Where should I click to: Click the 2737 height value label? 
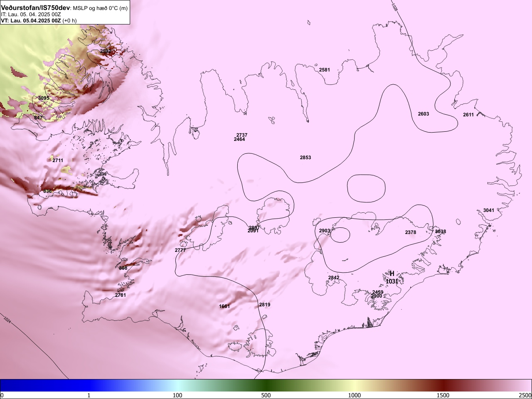click(242, 135)
